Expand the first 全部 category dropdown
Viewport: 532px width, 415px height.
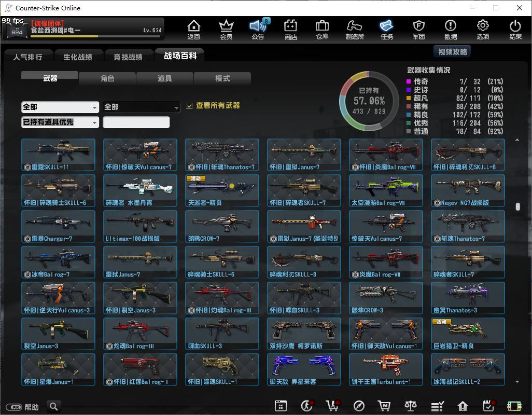(60, 107)
